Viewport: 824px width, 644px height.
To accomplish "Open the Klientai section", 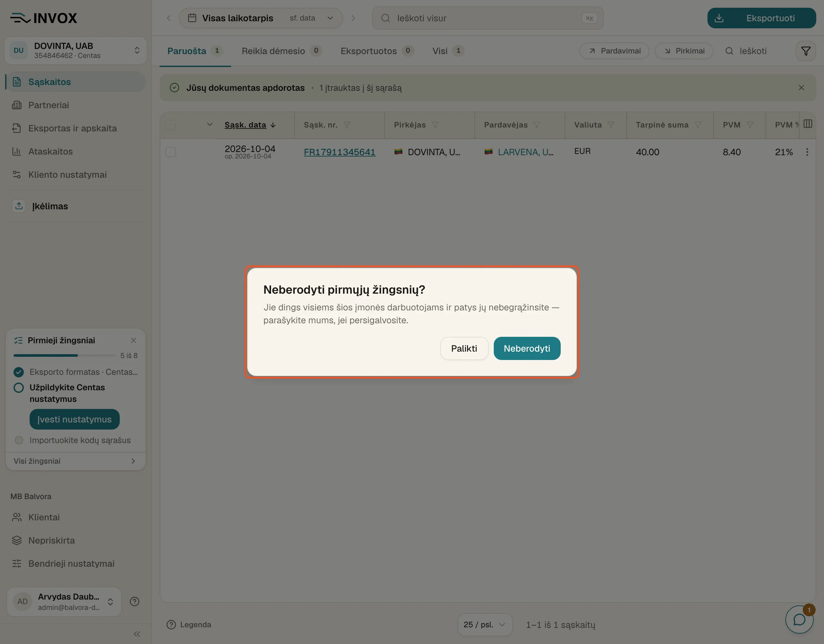I will point(75,517).
